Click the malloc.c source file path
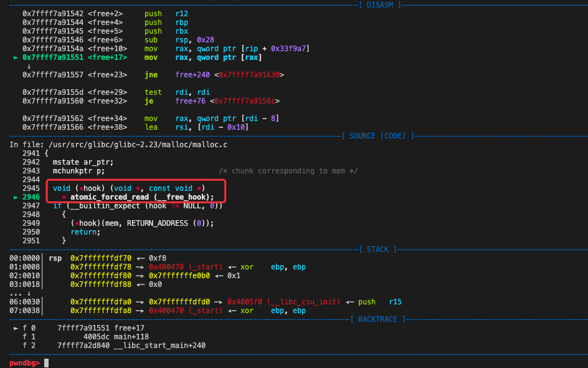The height and width of the screenshot is (368, 588). pyautogui.click(x=138, y=145)
